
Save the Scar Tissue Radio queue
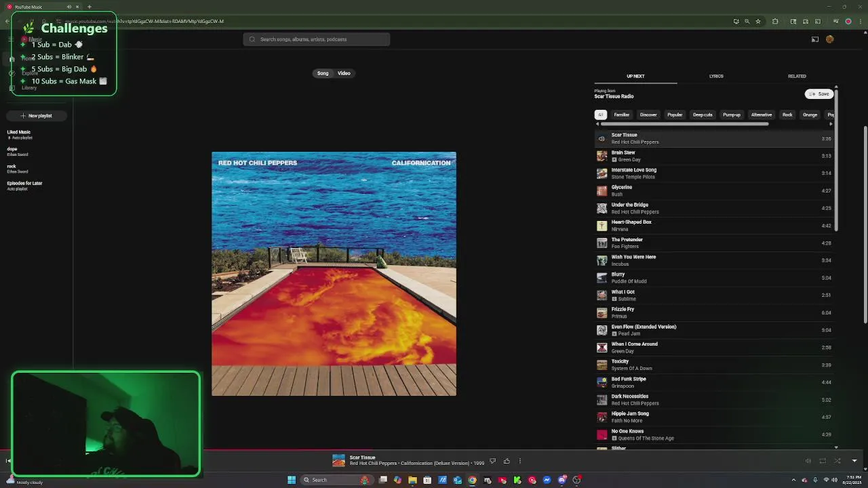pos(819,94)
